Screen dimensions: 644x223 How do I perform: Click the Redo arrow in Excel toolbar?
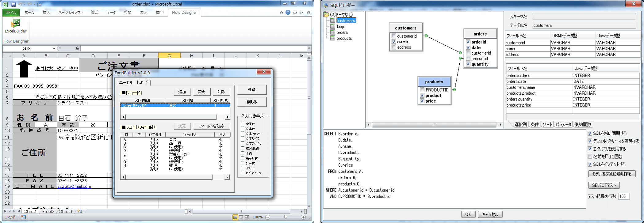click(x=30, y=4)
